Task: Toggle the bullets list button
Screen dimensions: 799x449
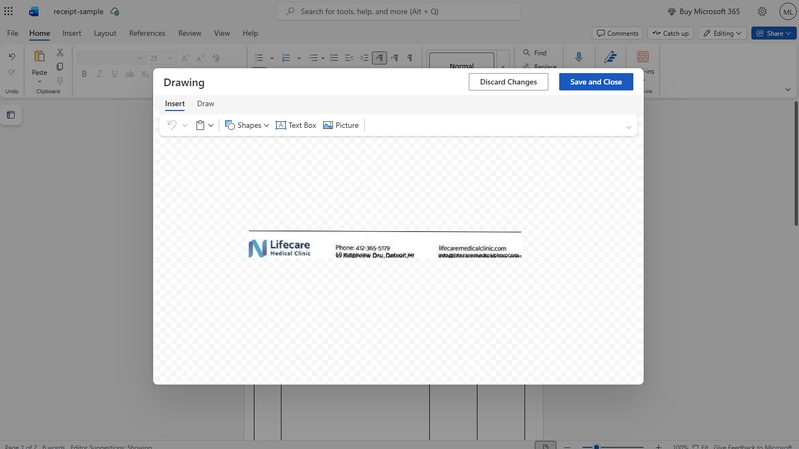Action: [259, 58]
